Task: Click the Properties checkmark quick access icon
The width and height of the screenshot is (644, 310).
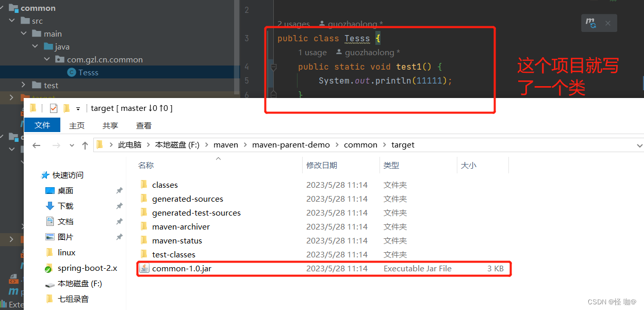Action: 53,108
